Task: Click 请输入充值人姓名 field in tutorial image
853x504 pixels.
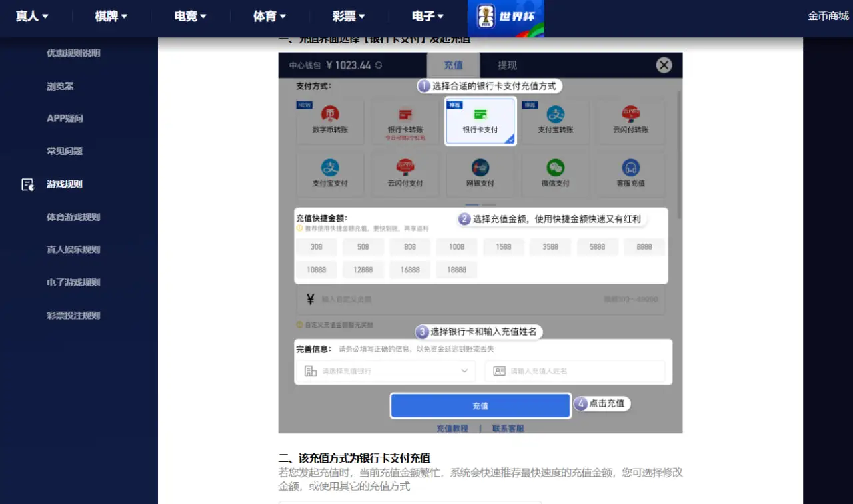Action: pos(575,371)
